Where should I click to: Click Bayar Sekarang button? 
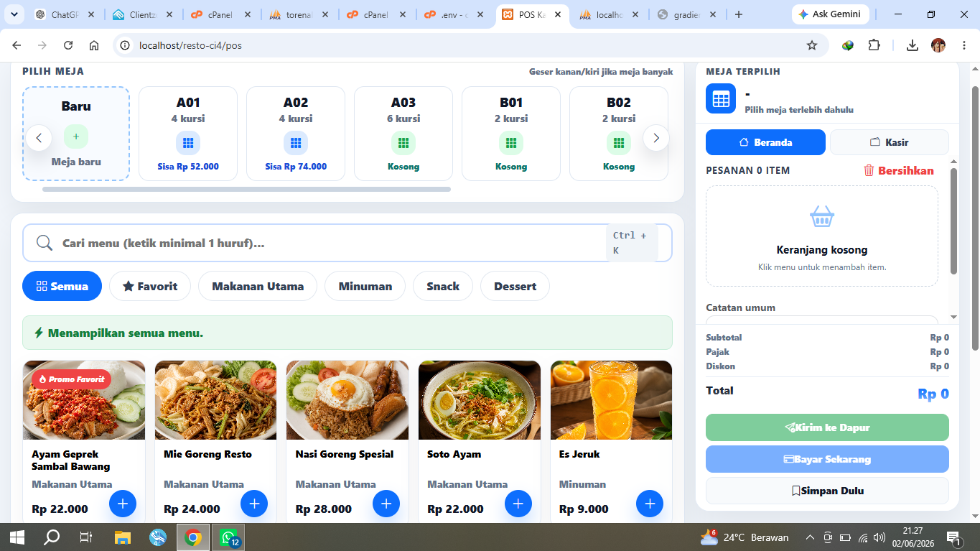[x=827, y=459]
